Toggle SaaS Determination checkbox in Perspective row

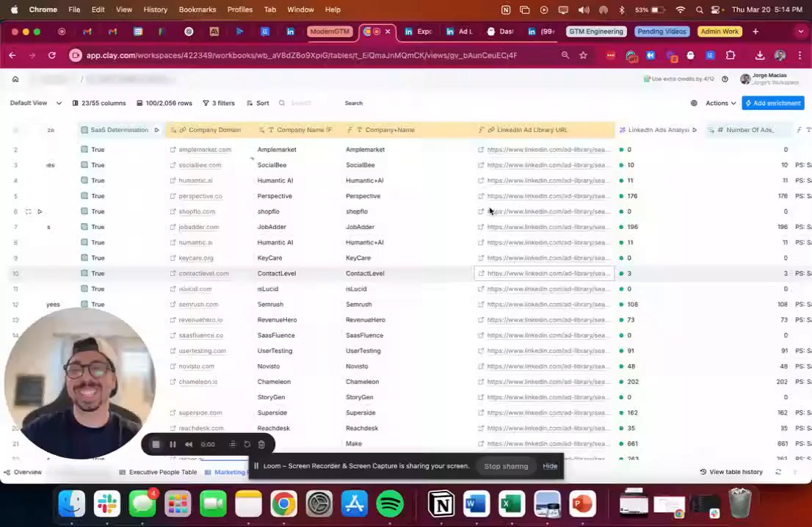pyautogui.click(x=84, y=196)
